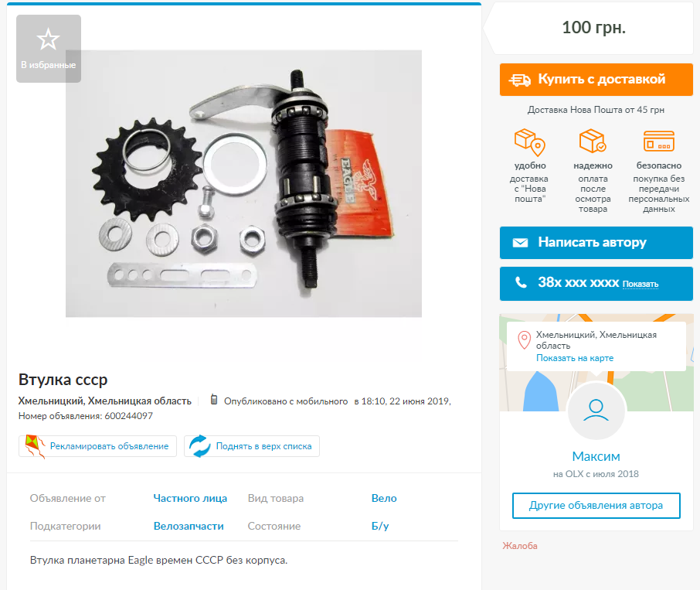This screenshot has width=700, height=590.
Task: Click the kite icon for advertising the listing
Action: 36,446
